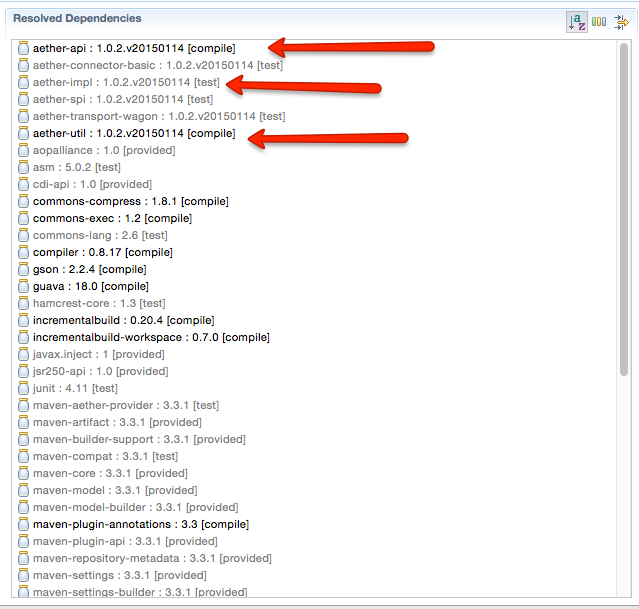Screen dimensions: 639x609
Task: Click jar icon beside jsr250-api entry
Action: tap(24, 371)
